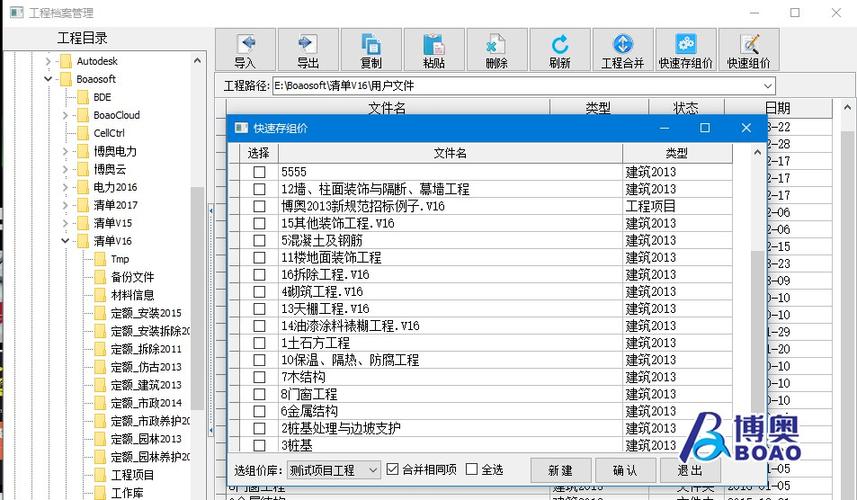
Task: Click the 快速存组价 toolbar icon
Action: 686,50
